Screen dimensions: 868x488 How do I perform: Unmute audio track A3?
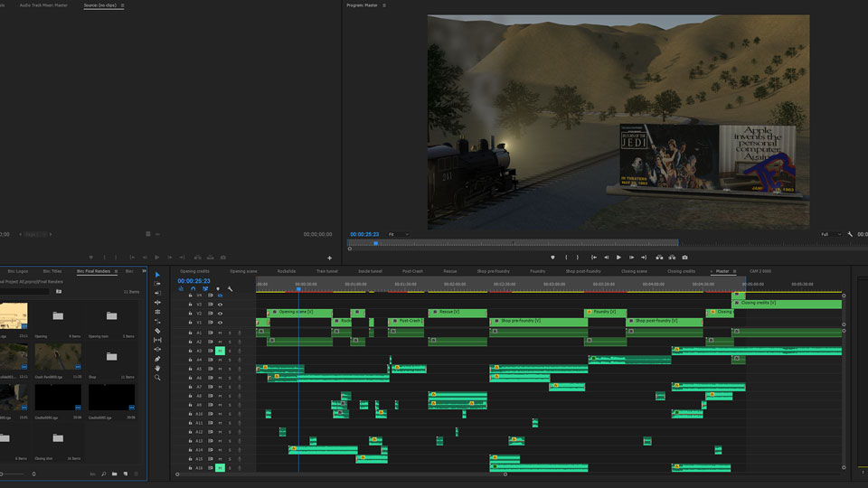(x=220, y=351)
